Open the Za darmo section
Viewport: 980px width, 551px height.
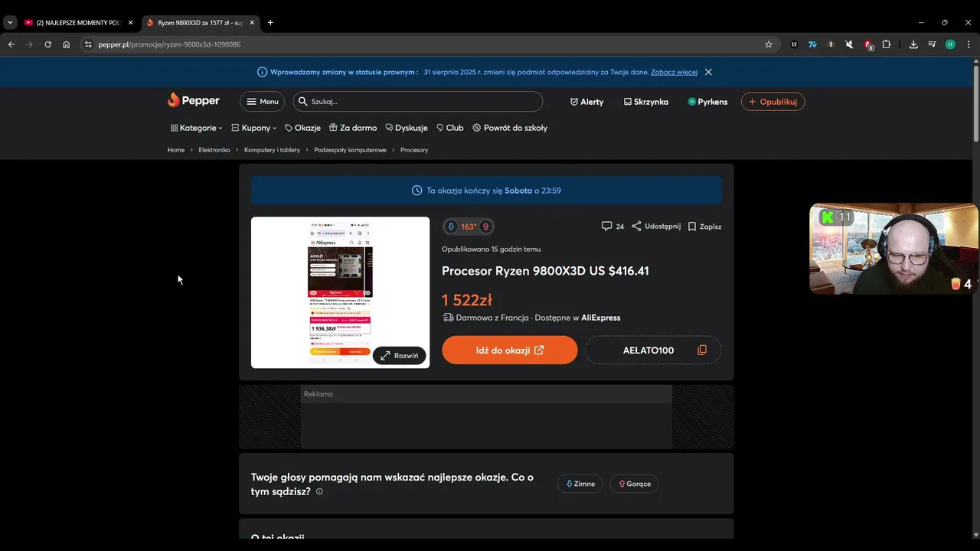(x=353, y=128)
